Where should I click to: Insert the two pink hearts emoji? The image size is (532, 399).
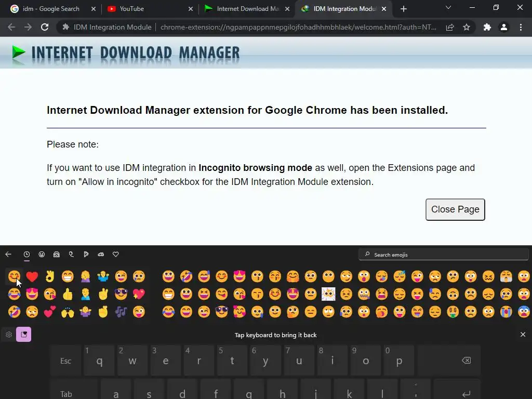(50, 312)
